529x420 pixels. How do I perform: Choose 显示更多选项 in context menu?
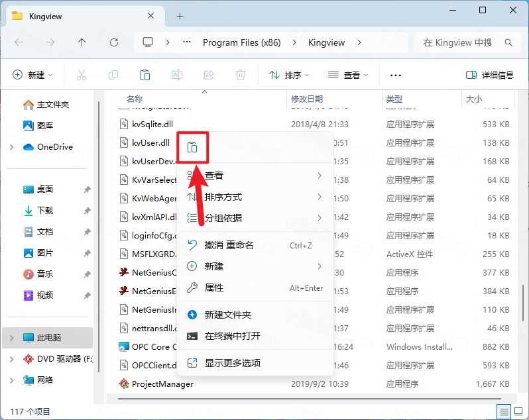click(255, 362)
